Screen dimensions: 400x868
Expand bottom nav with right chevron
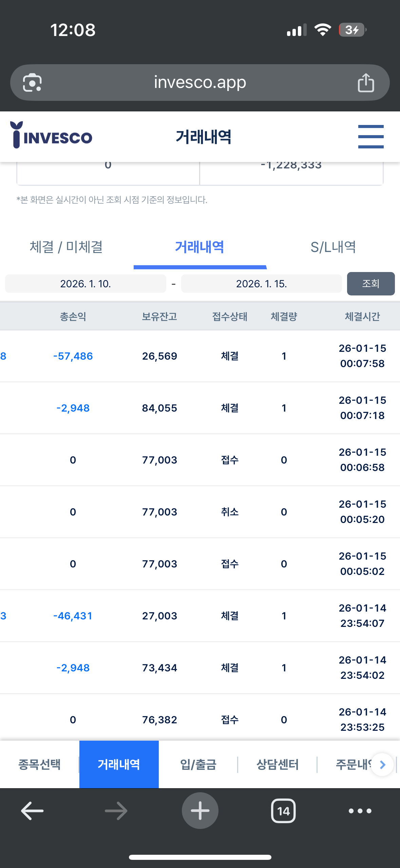tap(382, 764)
